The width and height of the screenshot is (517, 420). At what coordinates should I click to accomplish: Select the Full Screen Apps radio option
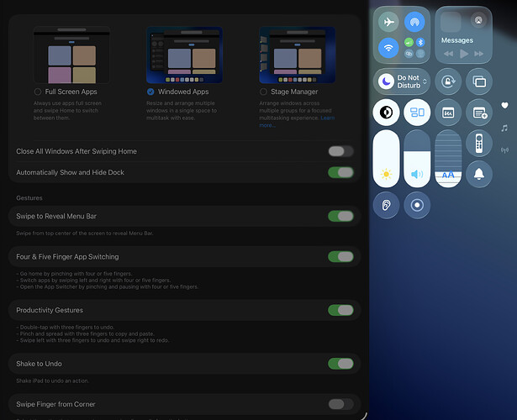coord(38,91)
